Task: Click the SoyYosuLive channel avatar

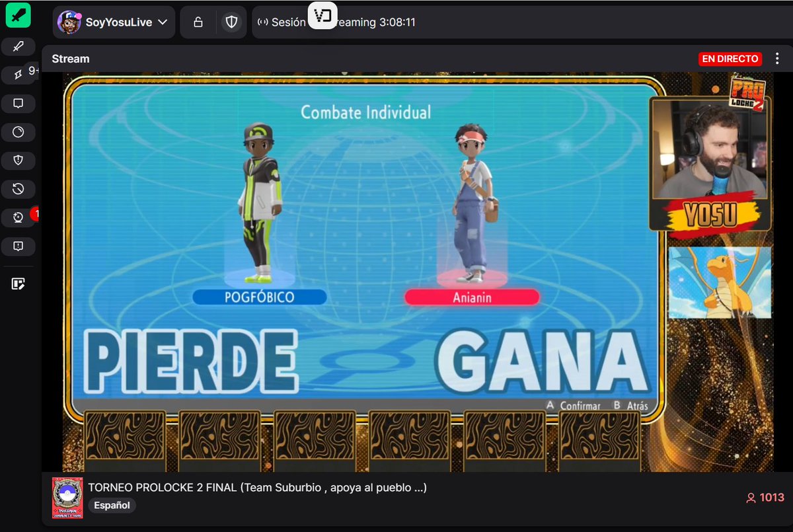Action: tap(69, 22)
